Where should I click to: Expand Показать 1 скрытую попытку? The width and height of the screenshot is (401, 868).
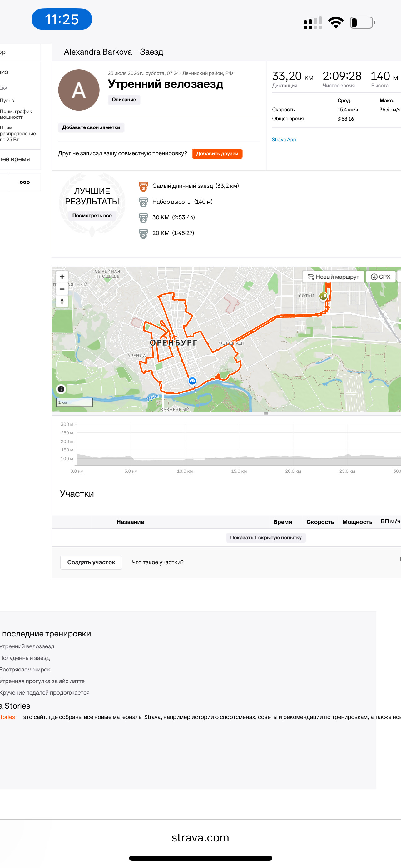[x=266, y=537]
